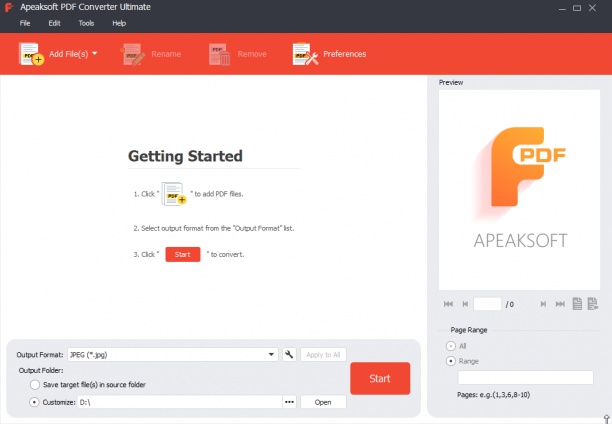
Task: Select the Customize output folder option
Action: [x=34, y=402]
